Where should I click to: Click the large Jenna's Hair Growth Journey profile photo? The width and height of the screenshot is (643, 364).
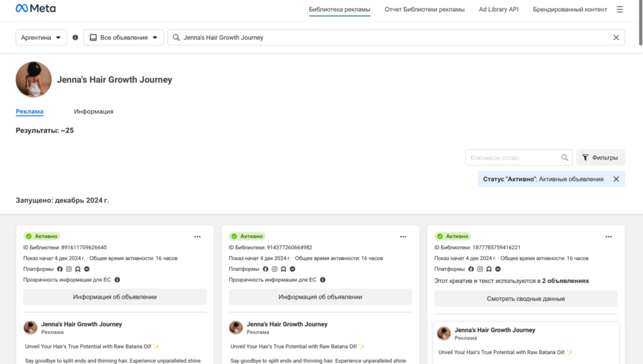point(34,80)
